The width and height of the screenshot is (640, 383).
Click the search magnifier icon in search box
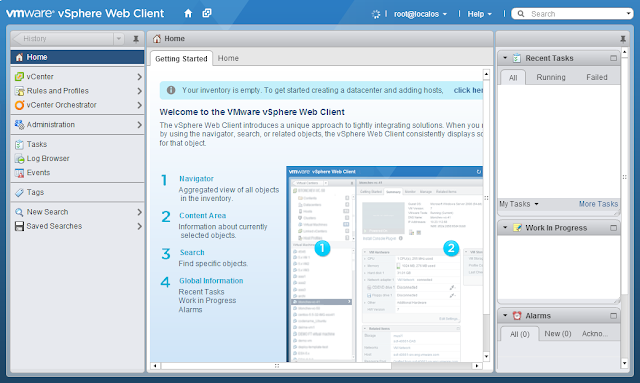click(x=521, y=14)
